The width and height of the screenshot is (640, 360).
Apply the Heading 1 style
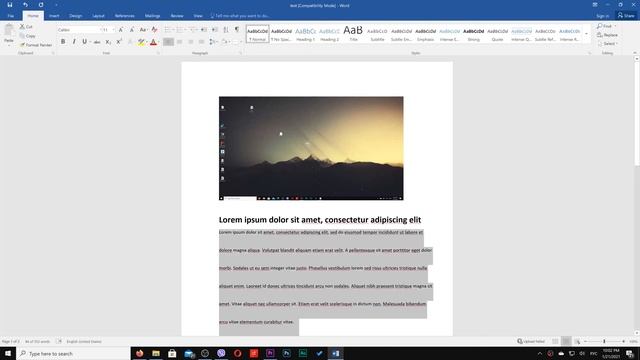tap(305, 34)
